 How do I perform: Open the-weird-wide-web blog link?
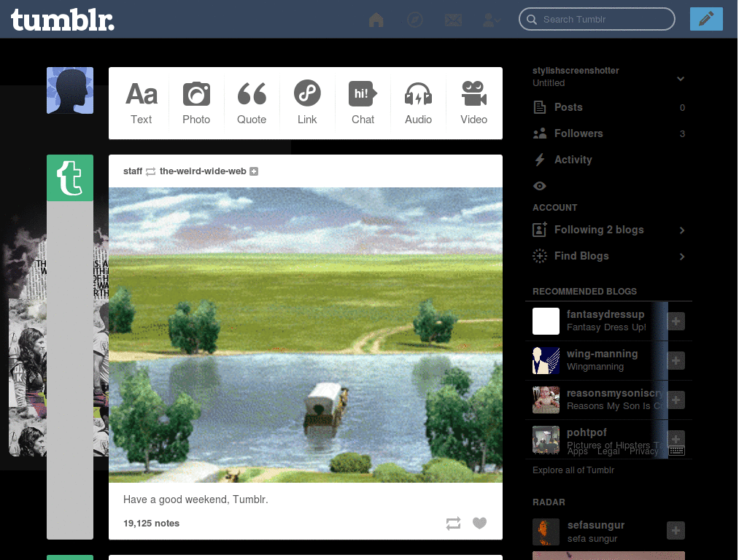coord(203,171)
